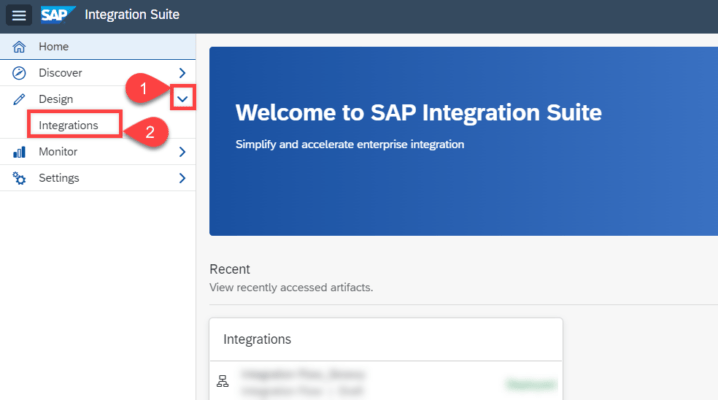Viewport: 718px width, 400px height.
Task: Collapse the Design section chevron
Action: point(182,99)
